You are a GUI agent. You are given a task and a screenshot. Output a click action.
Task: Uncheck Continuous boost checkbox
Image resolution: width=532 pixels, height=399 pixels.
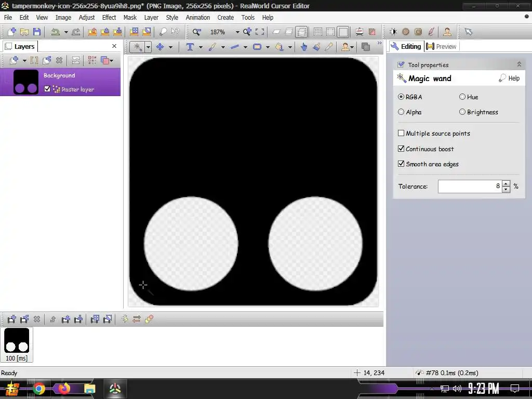401,149
